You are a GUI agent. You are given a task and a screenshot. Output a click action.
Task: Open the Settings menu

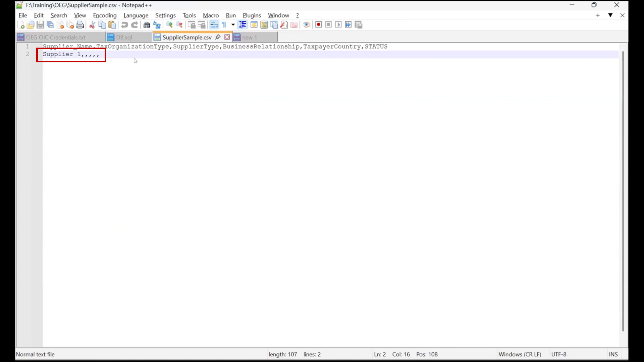click(x=165, y=15)
